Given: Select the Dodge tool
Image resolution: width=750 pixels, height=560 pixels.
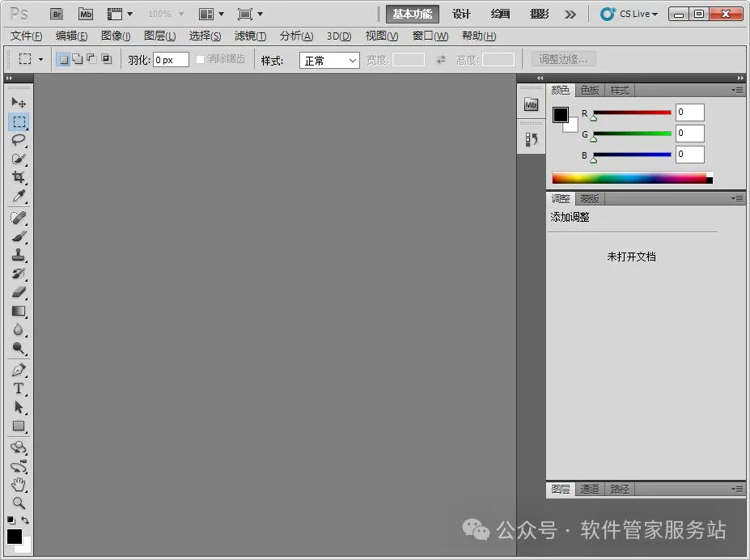Looking at the screenshot, I should click(19, 348).
